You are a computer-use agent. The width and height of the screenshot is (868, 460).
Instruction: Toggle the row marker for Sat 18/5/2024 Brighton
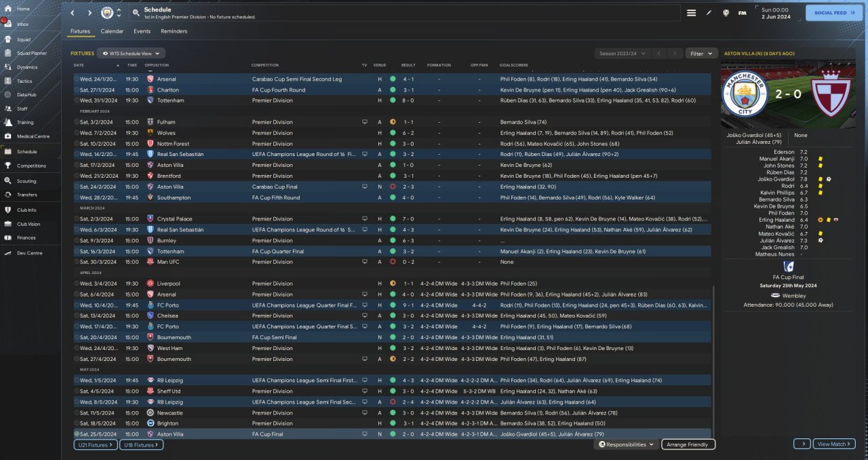click(x=77, y=423)
